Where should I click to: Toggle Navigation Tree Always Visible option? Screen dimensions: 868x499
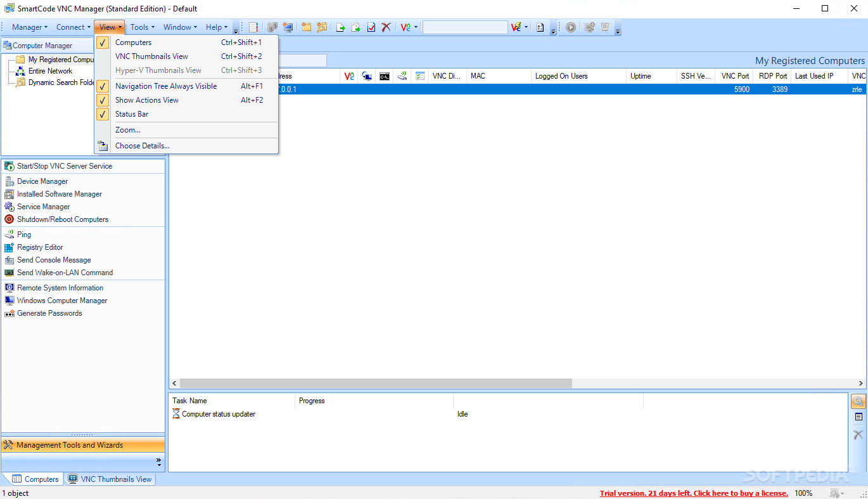[x=188, y=86]
